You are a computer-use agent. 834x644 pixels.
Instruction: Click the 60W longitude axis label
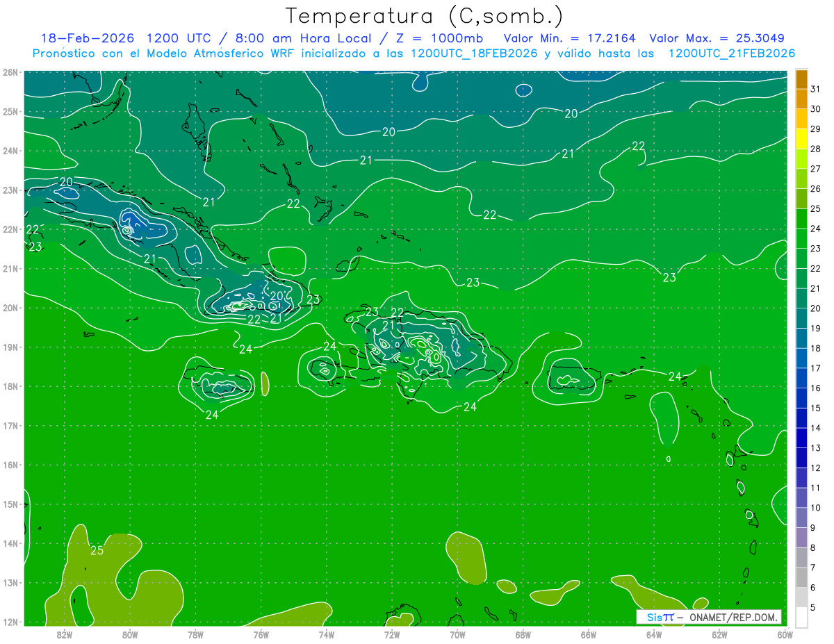pyautogui.click(x=785, y=634)
